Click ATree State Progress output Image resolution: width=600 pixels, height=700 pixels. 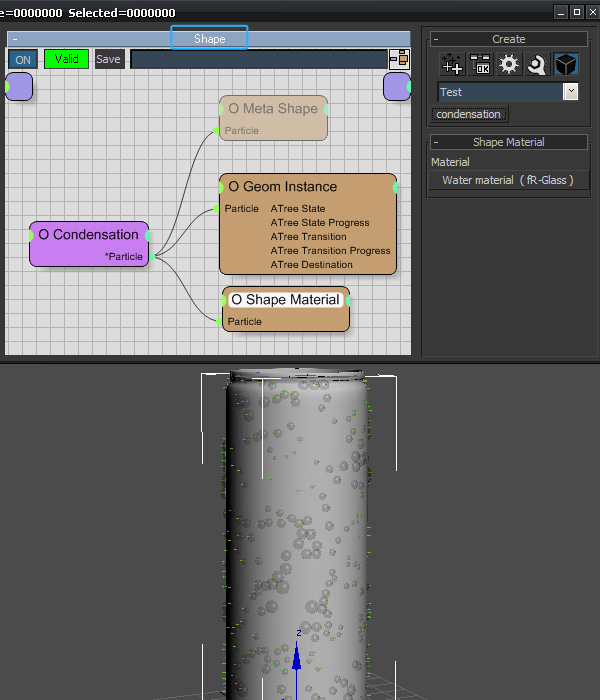[320, 222]
